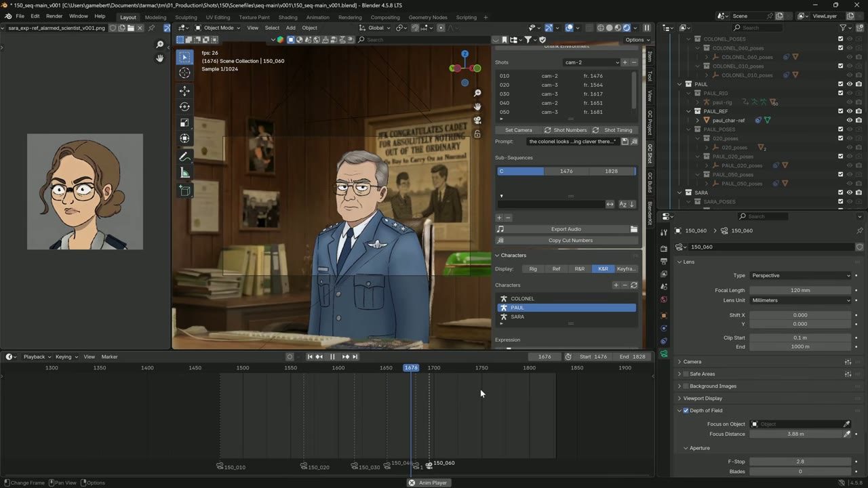Select the Measure tool

[184, 174]
